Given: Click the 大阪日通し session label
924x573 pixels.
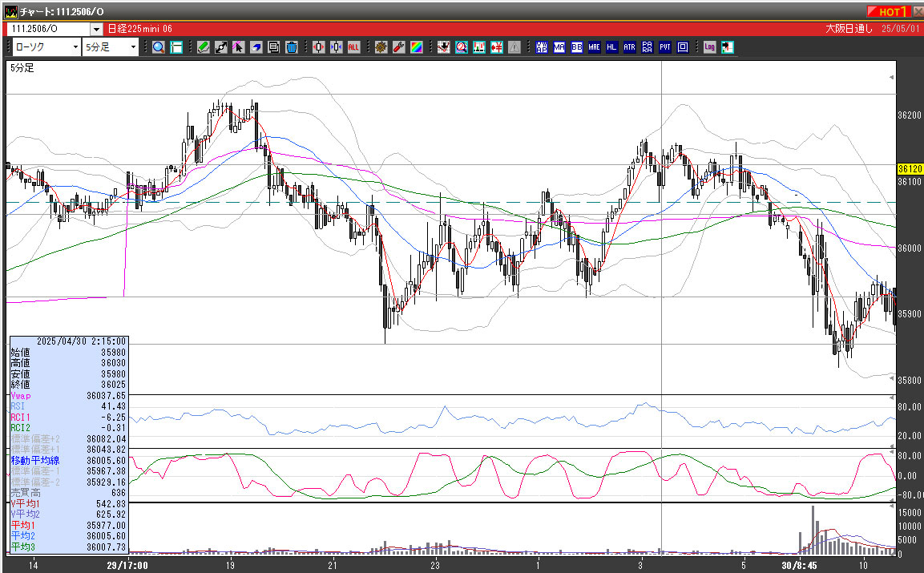Looking at the screenshot, I should coord(849,29).
